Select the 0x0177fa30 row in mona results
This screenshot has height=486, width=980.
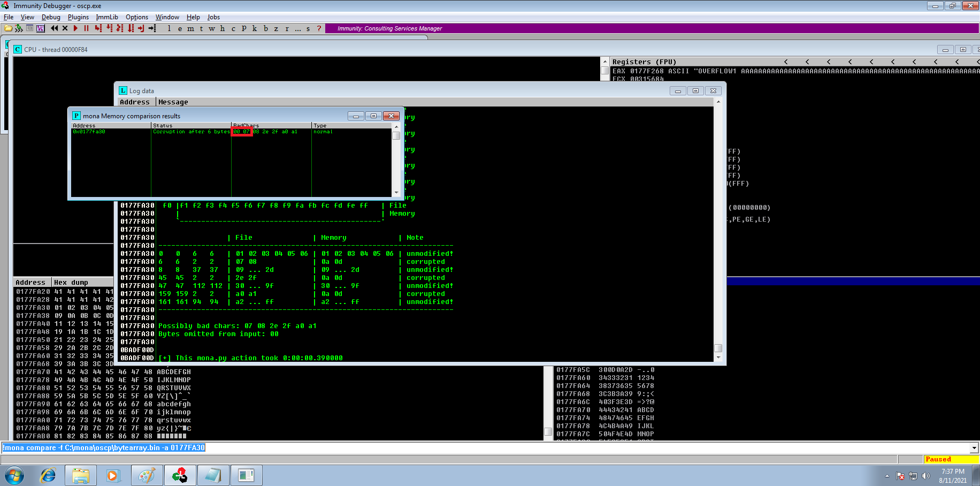pyautogui.click(x=231, y=132)
